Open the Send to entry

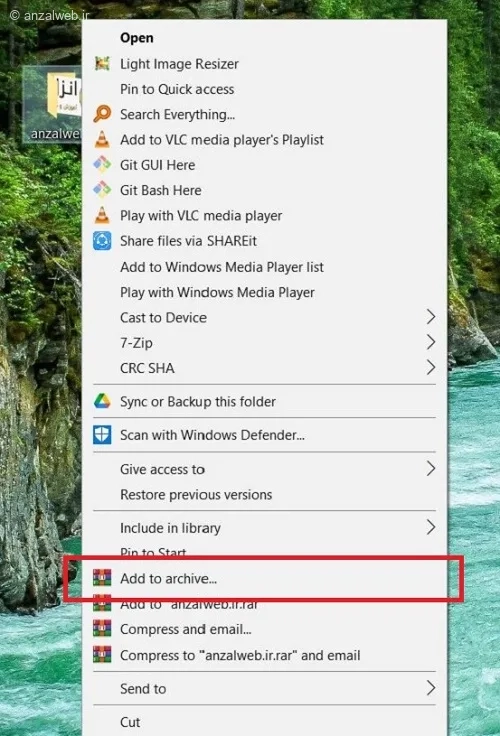point(265,689)
